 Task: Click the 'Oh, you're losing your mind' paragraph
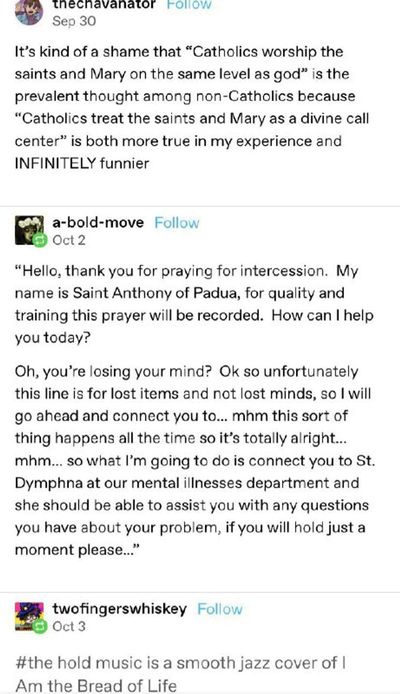195,460
